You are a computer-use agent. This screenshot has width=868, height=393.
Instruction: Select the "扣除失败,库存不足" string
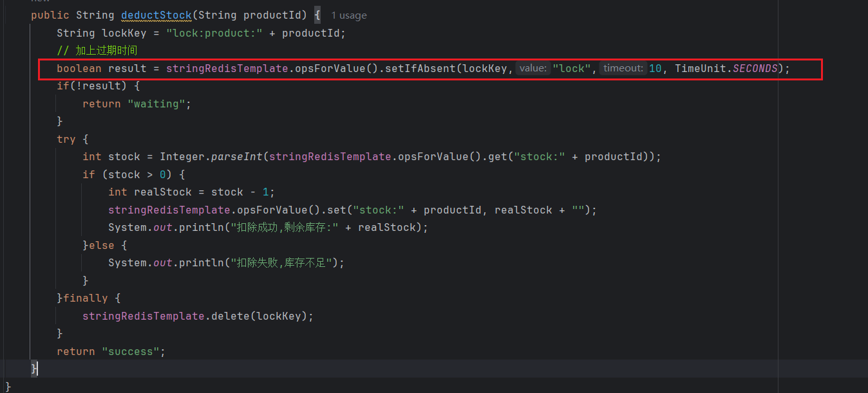pyautogui.click(x=282, y=262)
